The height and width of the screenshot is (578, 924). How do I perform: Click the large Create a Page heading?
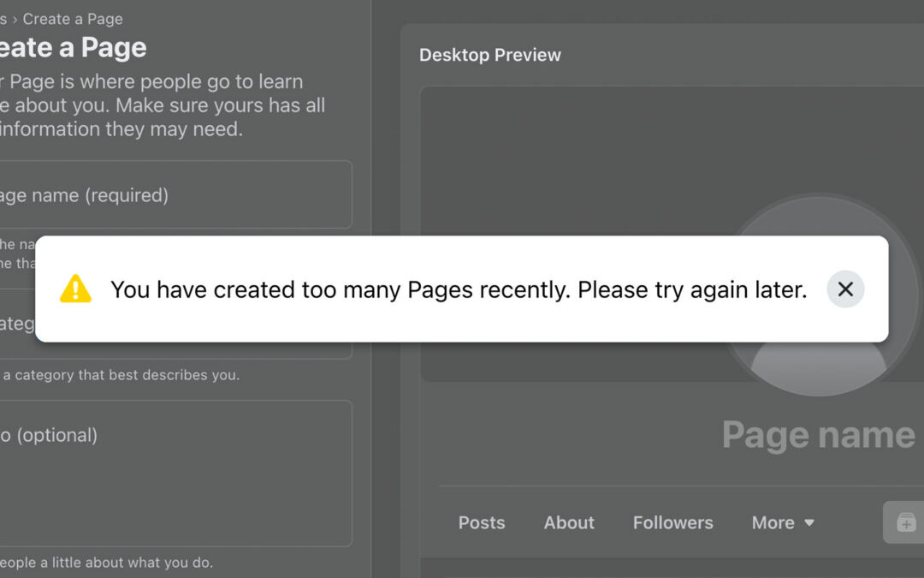pos(73,48)
